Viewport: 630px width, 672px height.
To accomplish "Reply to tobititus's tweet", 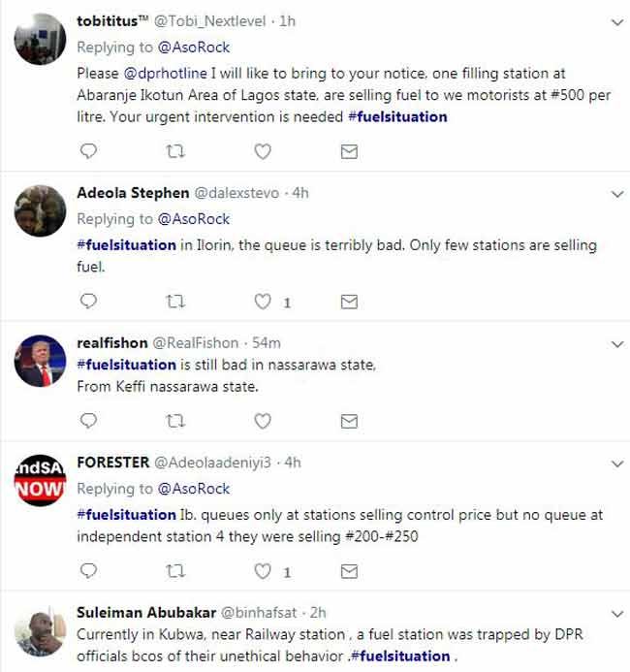I will [x=88, y=151].
